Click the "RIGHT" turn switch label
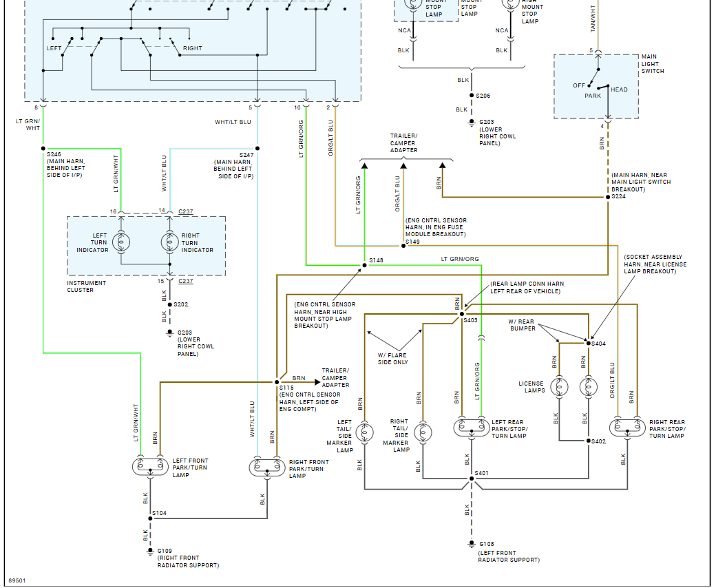The width and height of the screenshot is (716, 588). (192, 48)
